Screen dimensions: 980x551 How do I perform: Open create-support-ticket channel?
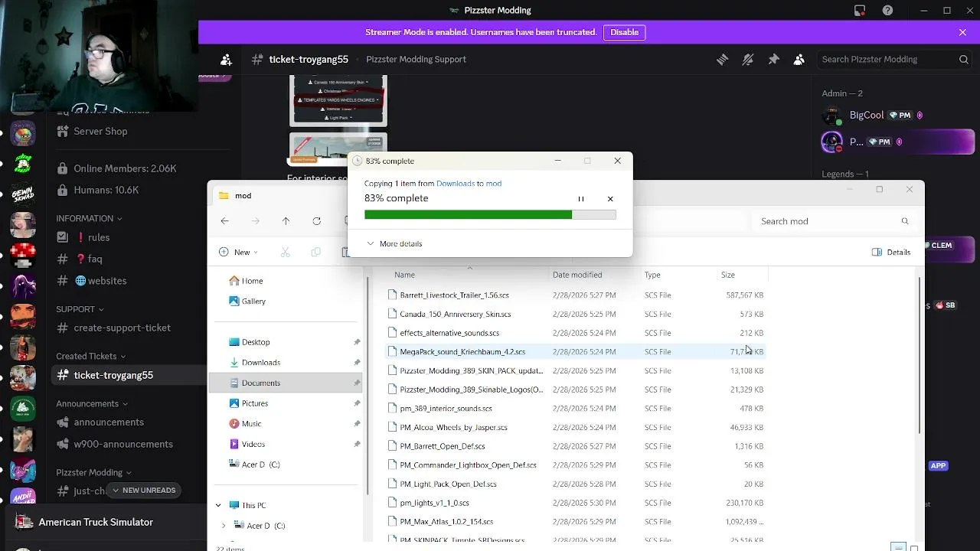(121, 328)
